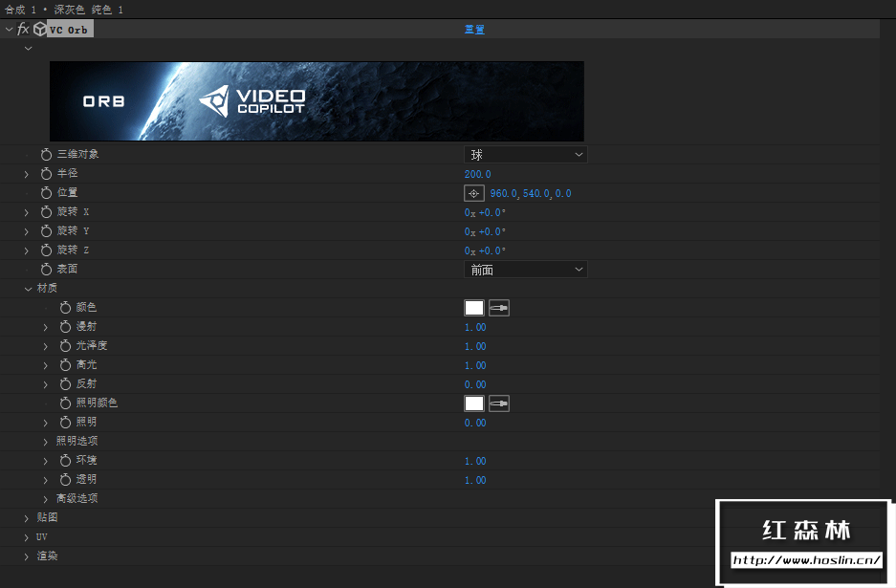This screenshot has height=588, width=896.
Task: Toggle the 反射 stopwatch
Action: point(65,384)
